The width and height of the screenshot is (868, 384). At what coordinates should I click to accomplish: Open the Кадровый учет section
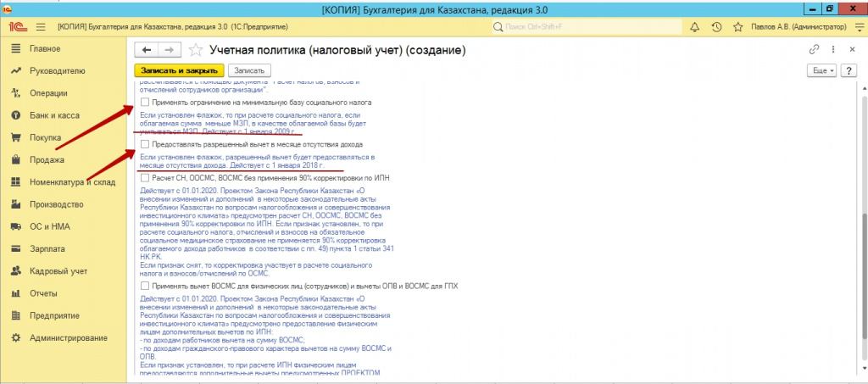58,271
